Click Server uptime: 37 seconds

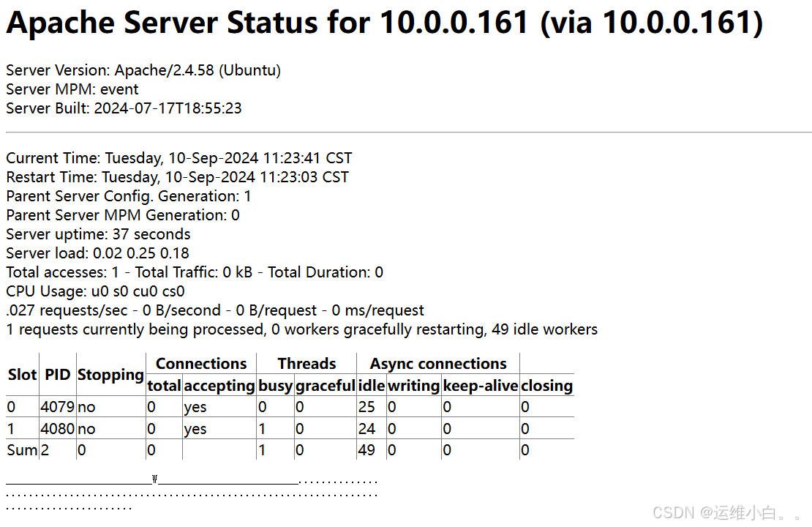point(98,234)
